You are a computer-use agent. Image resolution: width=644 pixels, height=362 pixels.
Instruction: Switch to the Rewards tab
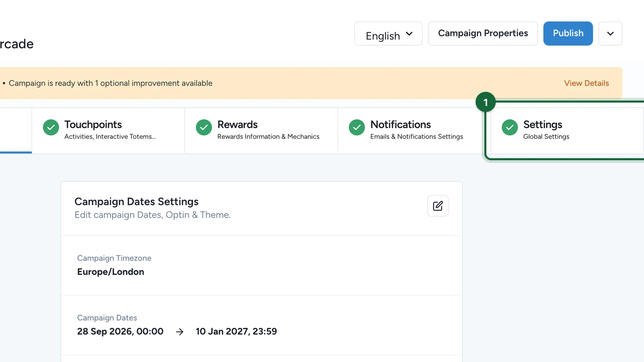coord(261,130)
